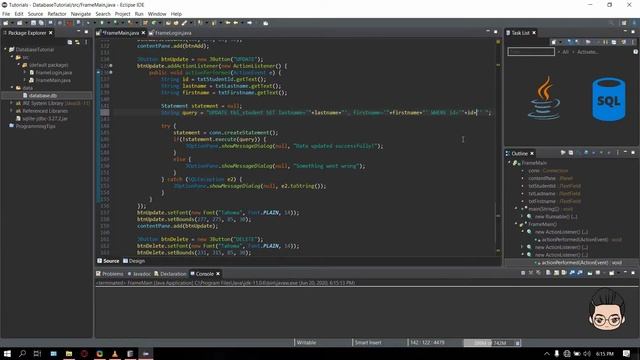
Task: Collapse the default package node
Action: 19,65
